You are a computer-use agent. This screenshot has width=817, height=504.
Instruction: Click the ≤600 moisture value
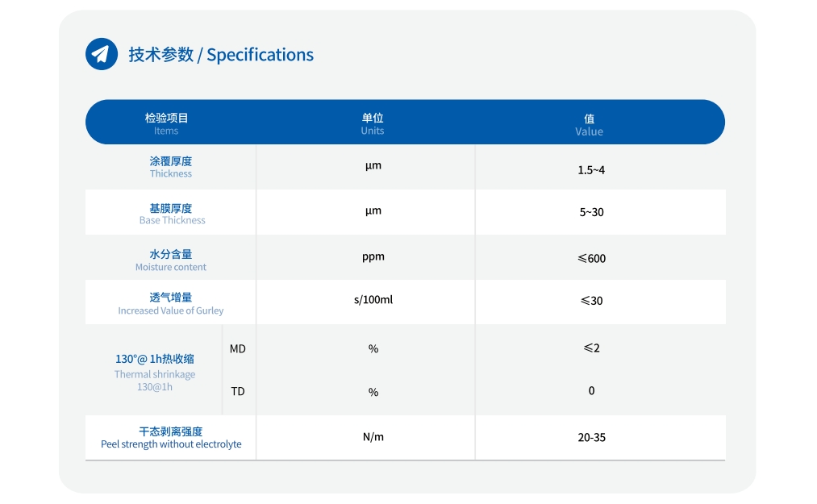point(591,258)
